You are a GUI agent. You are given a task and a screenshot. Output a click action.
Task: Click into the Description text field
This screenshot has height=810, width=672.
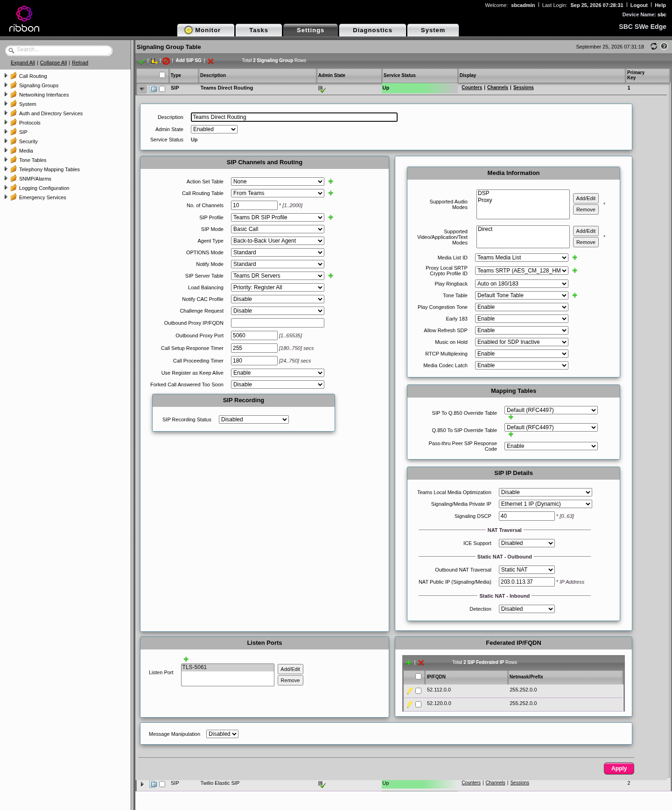[294, 117]
